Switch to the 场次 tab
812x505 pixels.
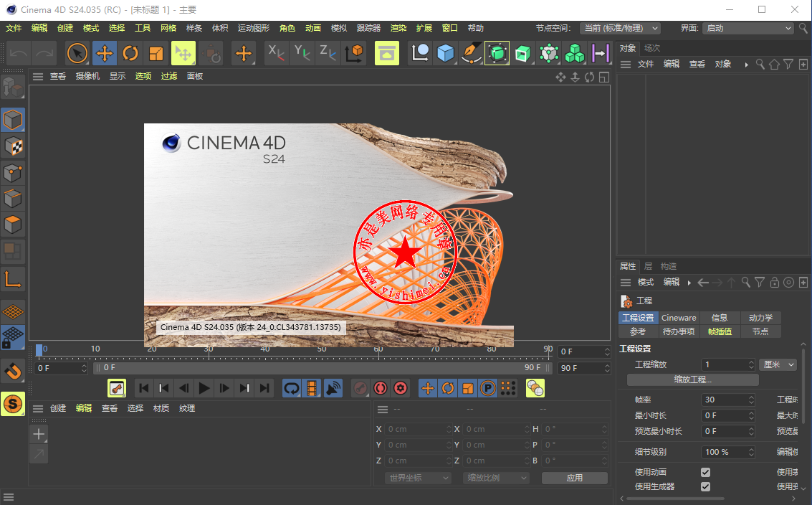pos(652,48)
